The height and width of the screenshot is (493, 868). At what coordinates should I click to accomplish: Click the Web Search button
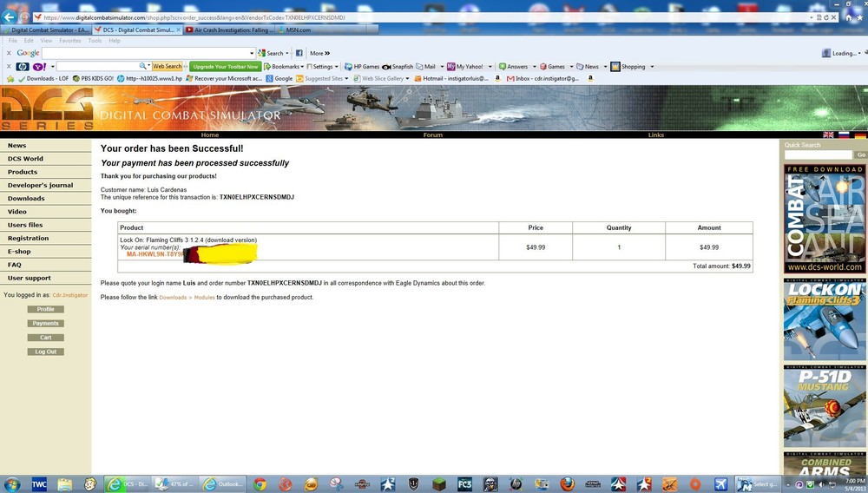168,66
